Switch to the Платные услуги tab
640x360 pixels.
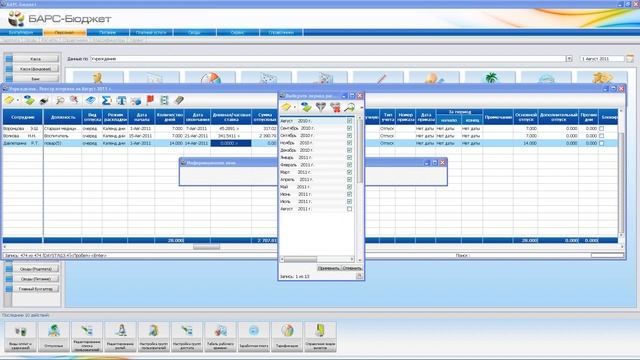(151, 32)
